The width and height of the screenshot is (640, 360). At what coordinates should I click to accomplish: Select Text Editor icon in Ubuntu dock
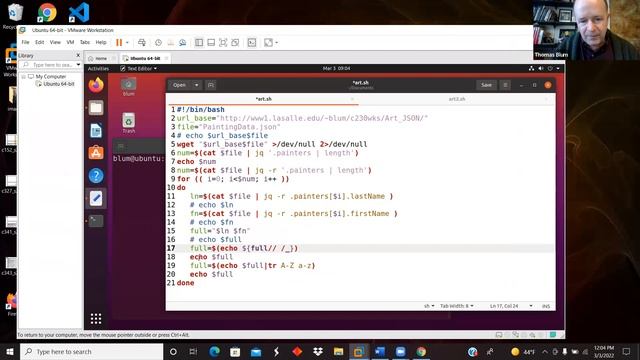96,198
